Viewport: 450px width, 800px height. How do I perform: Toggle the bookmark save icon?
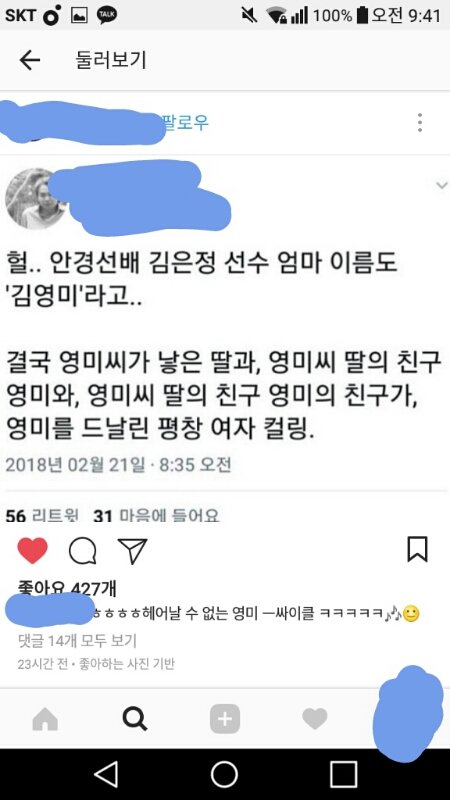(417, 549)
